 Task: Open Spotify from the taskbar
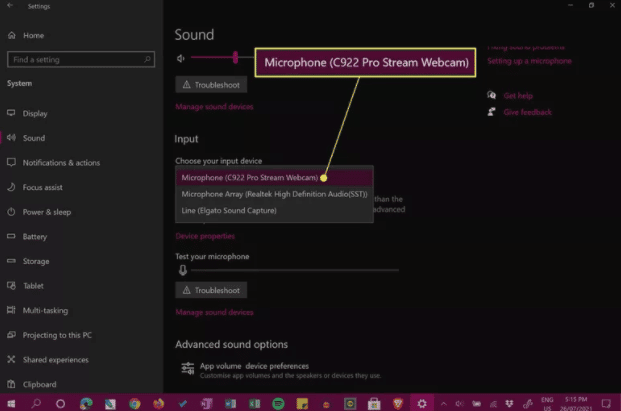tap(278, 403)
